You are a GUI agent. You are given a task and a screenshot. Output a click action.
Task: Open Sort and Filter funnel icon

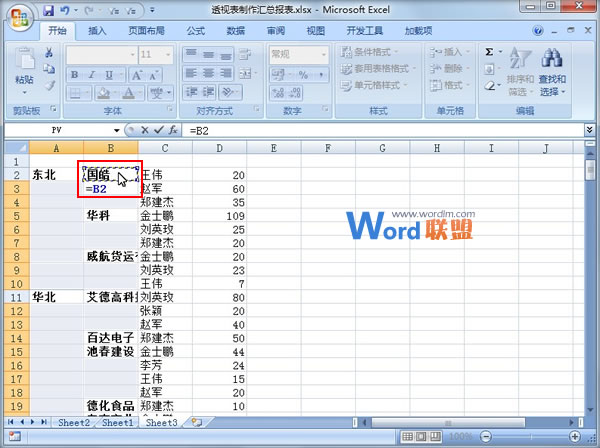pos(520,59)
